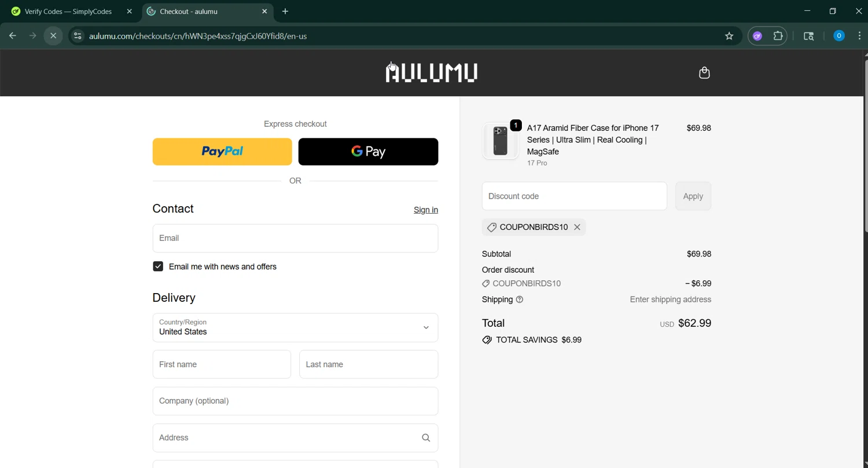Click the $62.99 total amount
Image resolution: width=868 pixels, height=468 pixels.
(694, 323)
